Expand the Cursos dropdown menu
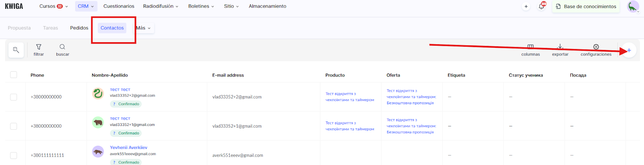 click(x=54, y=6)
